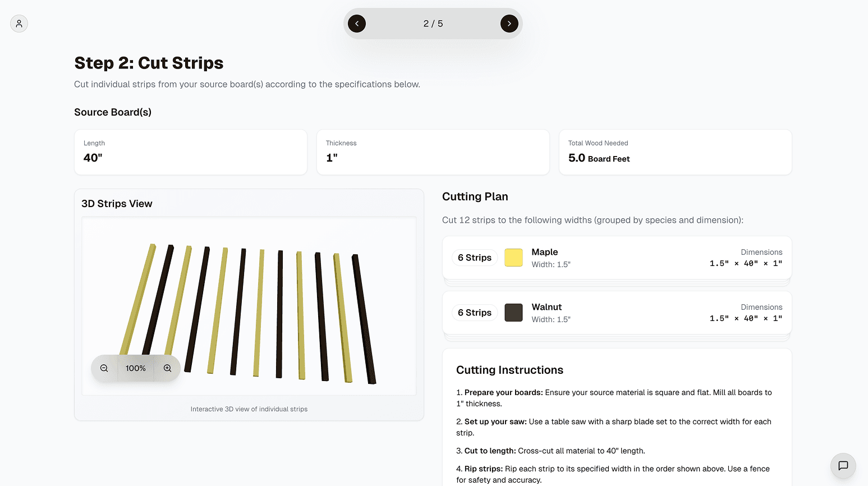This screenshot has height=486, width=868.
Task: Expand the Maple strips group card
Action: (x=617, y=258)
